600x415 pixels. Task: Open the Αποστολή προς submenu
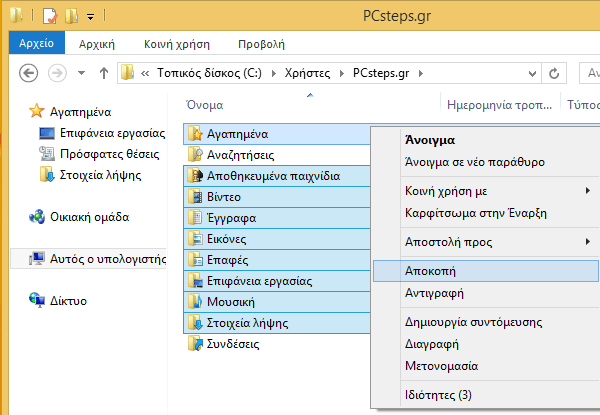click(498, 242)
